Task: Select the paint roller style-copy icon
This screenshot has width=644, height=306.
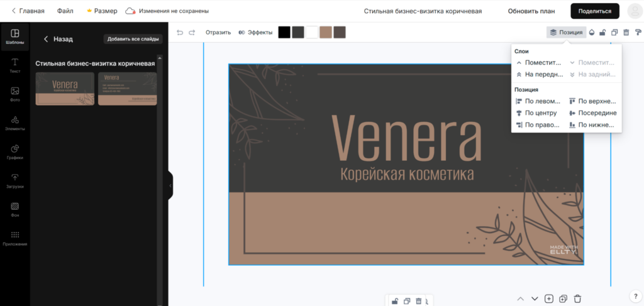Action: point(638,33)
